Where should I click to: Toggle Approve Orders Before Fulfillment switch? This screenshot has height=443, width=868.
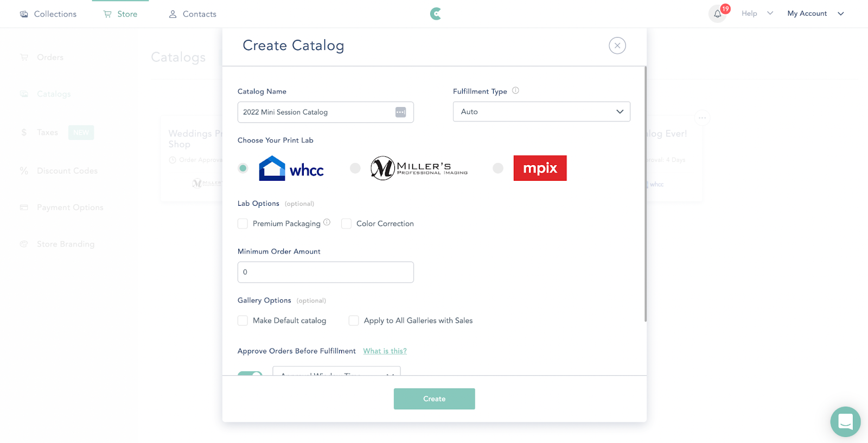[x=250, y=374]
